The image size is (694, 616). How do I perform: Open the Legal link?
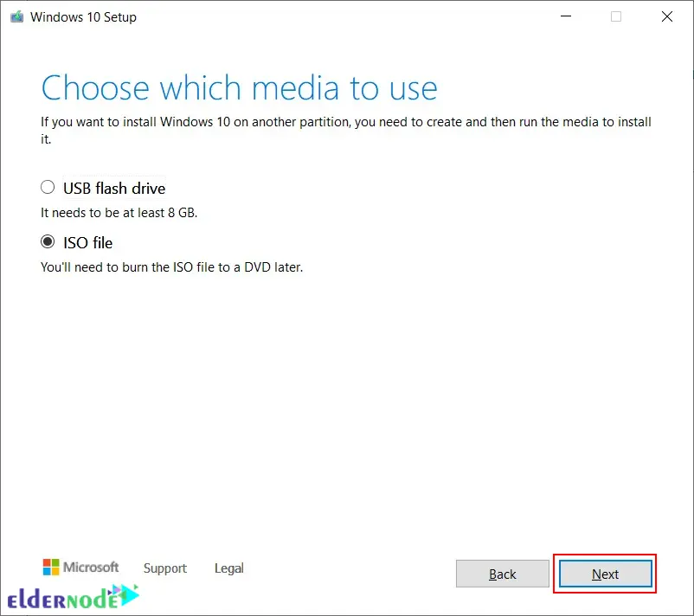[228, 568]
